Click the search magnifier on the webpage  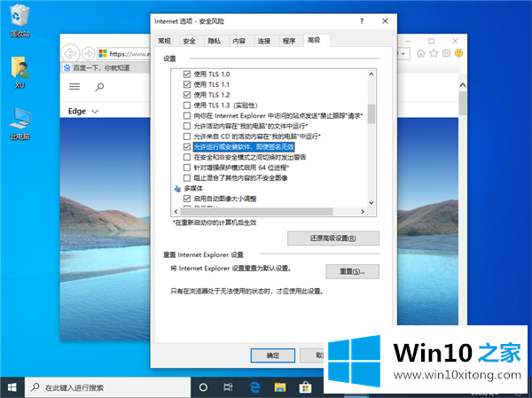coord(99,87)
